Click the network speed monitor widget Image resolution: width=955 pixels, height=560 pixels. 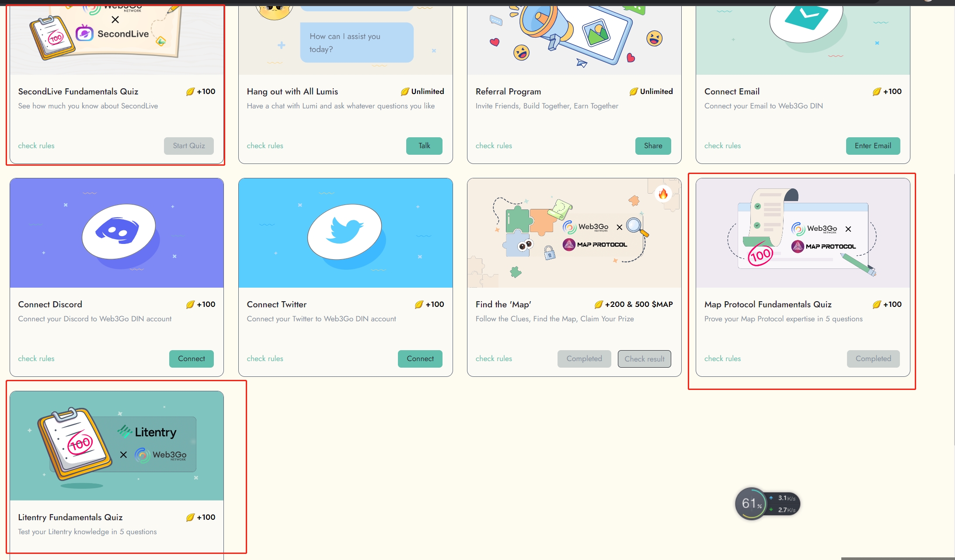pyautogui.click(x=767, y=504)
